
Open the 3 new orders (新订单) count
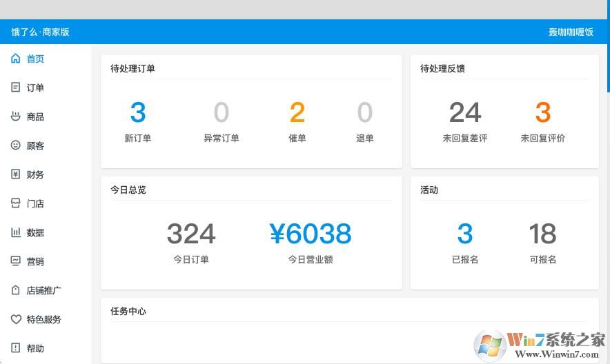coord(138,113)
